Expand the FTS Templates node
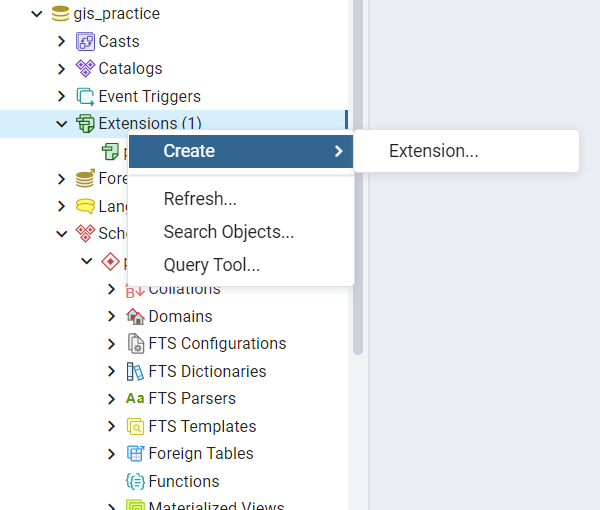This screenshot has height=510, width=600. (x=112, y=426)
